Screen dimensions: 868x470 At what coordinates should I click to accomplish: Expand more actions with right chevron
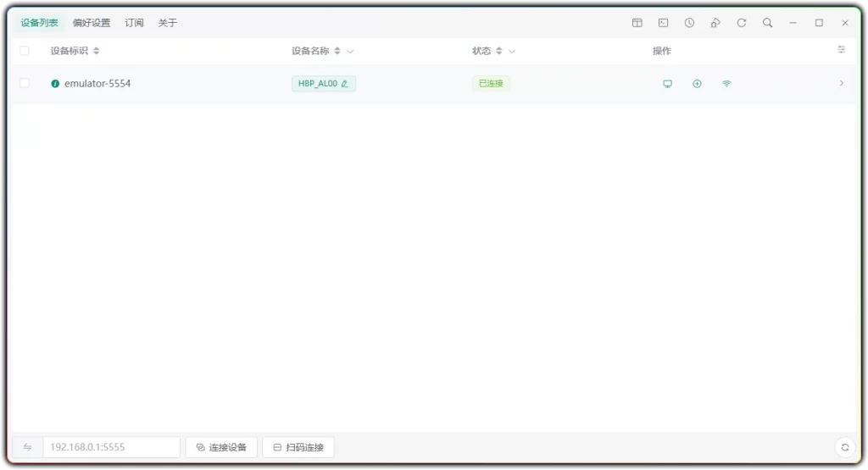point(842,83)
